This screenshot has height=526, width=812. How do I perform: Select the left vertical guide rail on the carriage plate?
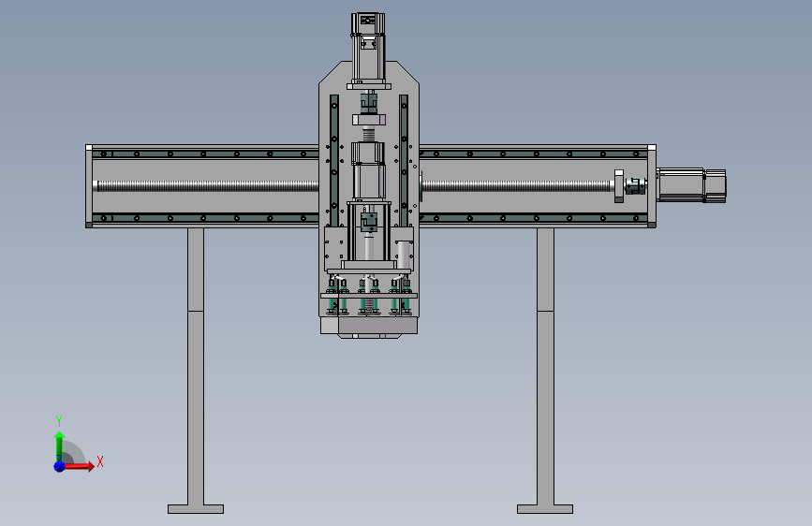[x=334, y=160]
